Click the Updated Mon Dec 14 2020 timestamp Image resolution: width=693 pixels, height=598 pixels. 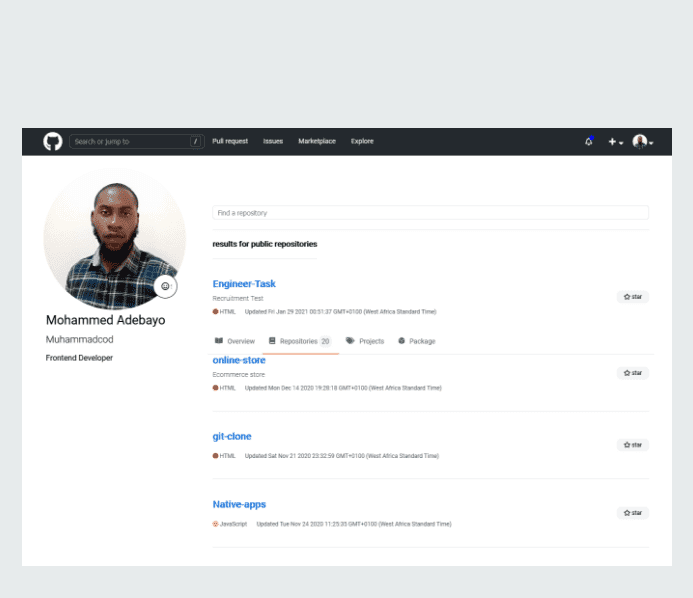pos(343,388)
